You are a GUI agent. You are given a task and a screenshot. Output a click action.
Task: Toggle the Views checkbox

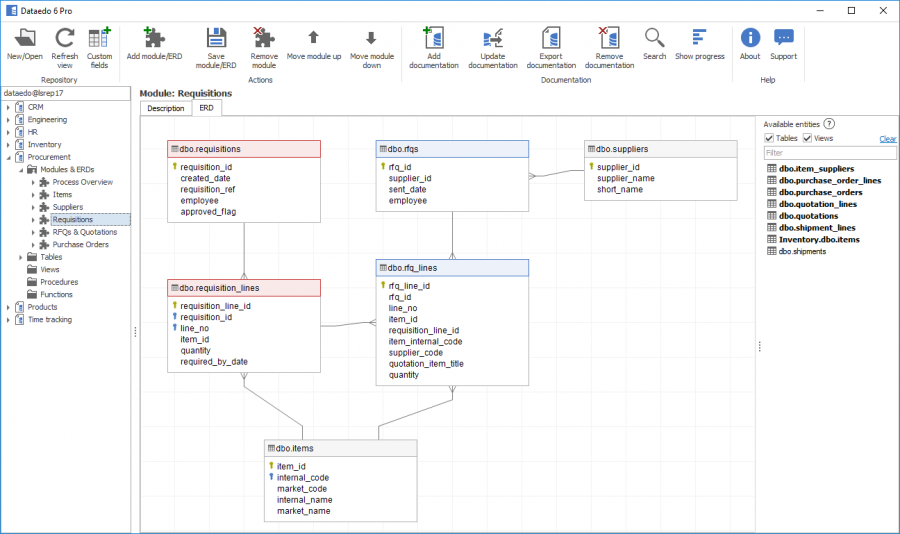(x=808, y=138)
